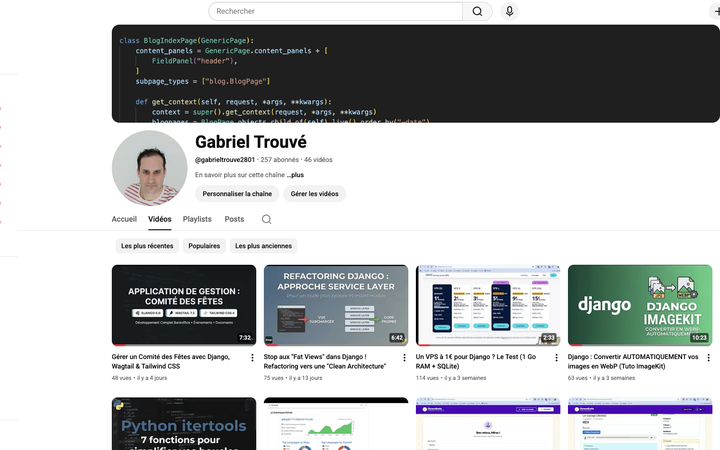
Task: Click the channel banner with code
Action: [x=416, y=73]
